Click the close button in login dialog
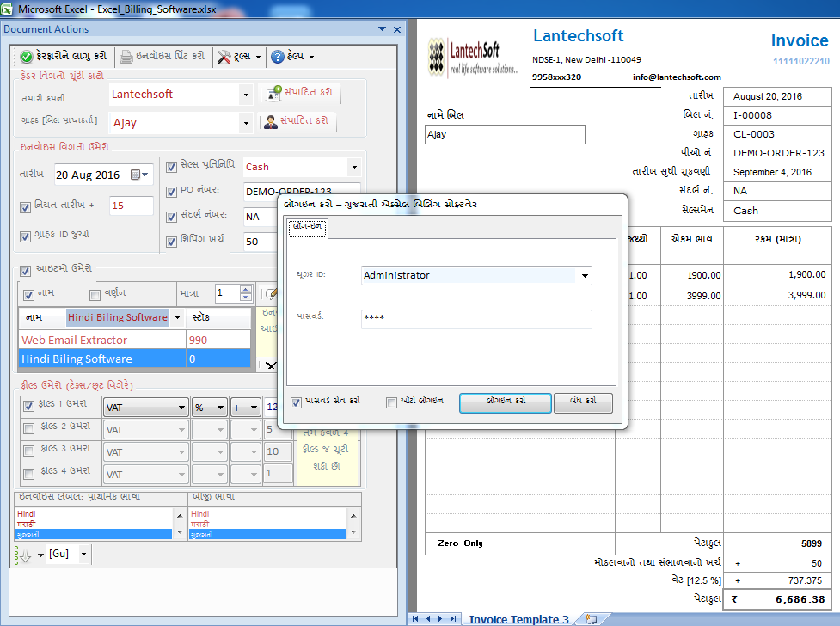The width and height of the screenshot is (840, 626). pos(583,402)
